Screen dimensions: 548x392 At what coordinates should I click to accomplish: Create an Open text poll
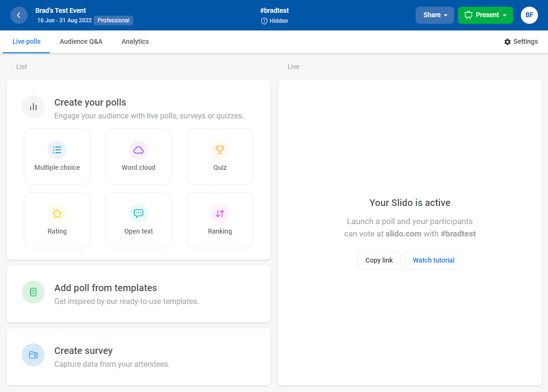tap(138, 220)
